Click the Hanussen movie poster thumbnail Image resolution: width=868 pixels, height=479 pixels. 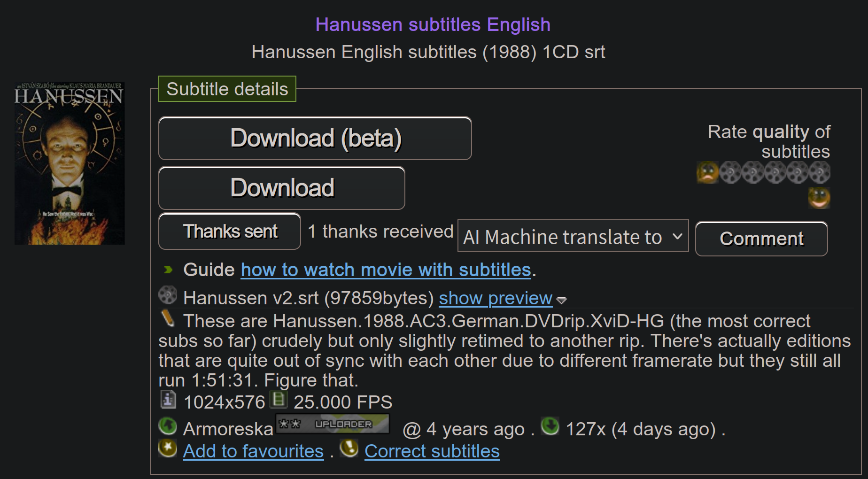(70, 163)
